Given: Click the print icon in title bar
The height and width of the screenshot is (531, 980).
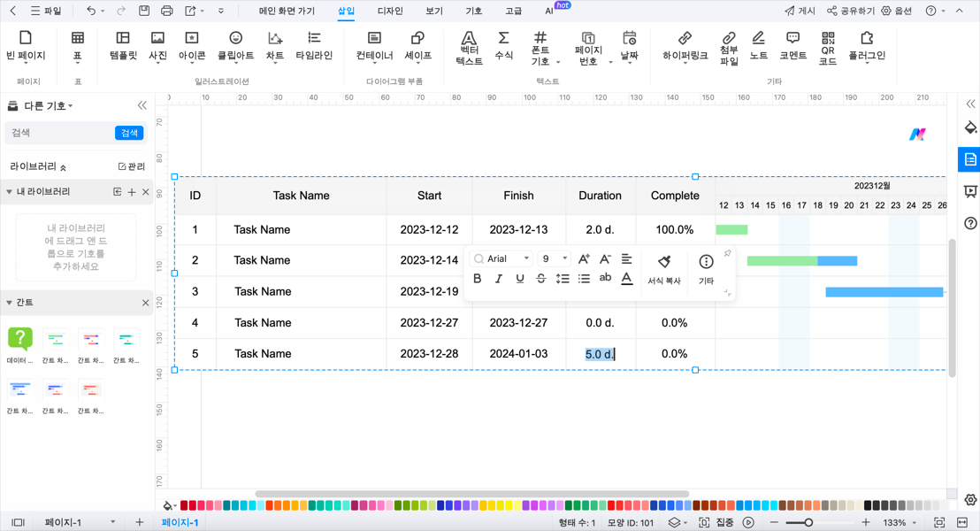Looking at the screenshot, I should tap(166, 11).
